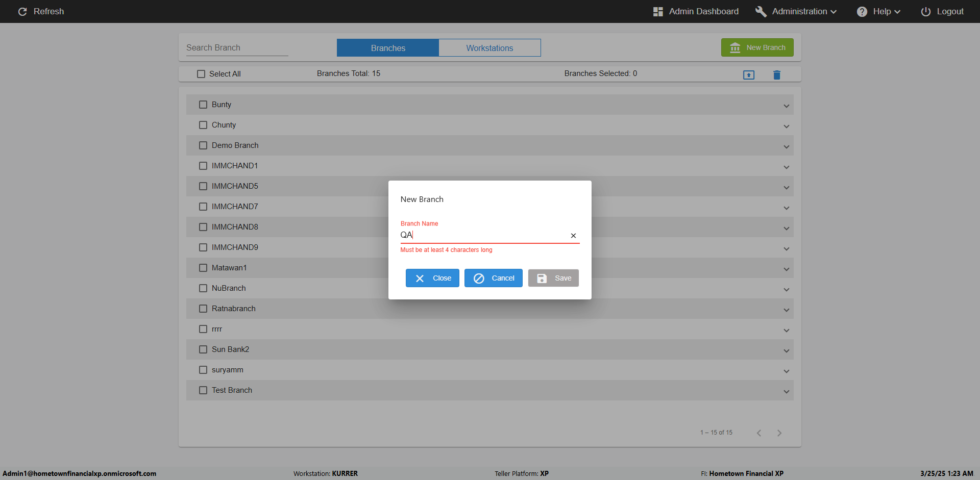Go to previous page arrow

pos(759,433)
